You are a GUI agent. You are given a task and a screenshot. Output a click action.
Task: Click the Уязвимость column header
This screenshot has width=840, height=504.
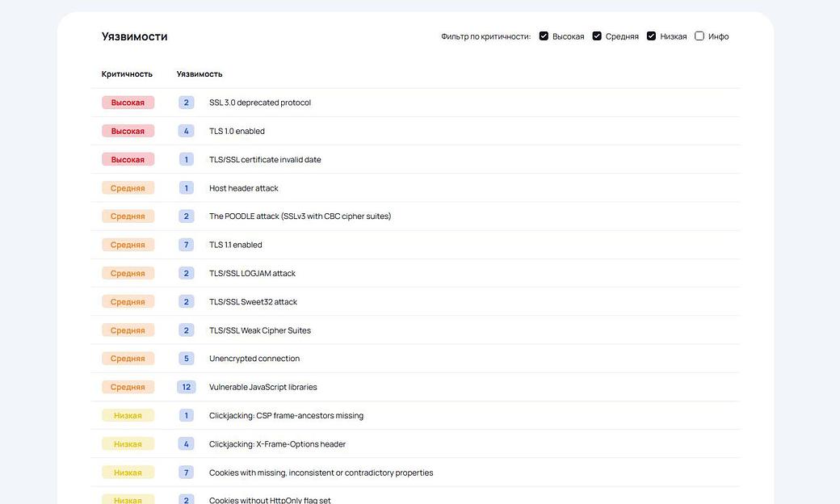(x=199, y=74)
